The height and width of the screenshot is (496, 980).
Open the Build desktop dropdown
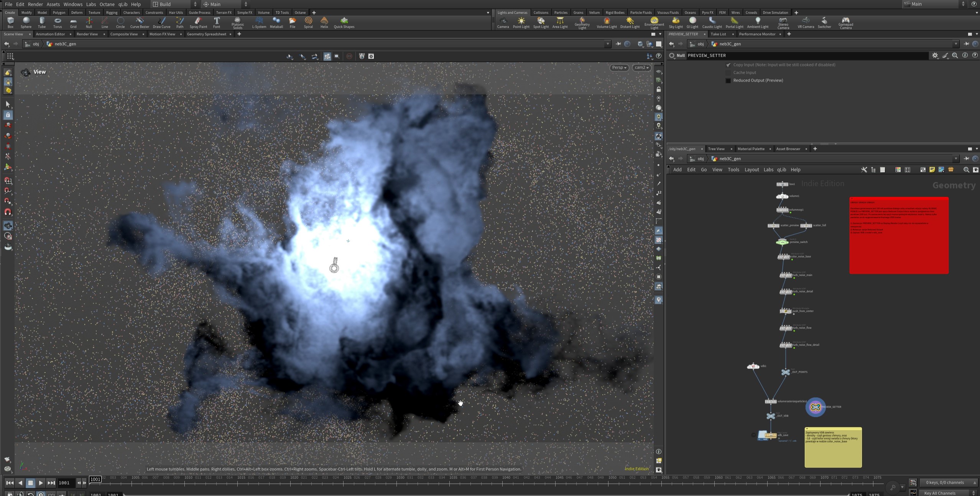click(175, 4)
